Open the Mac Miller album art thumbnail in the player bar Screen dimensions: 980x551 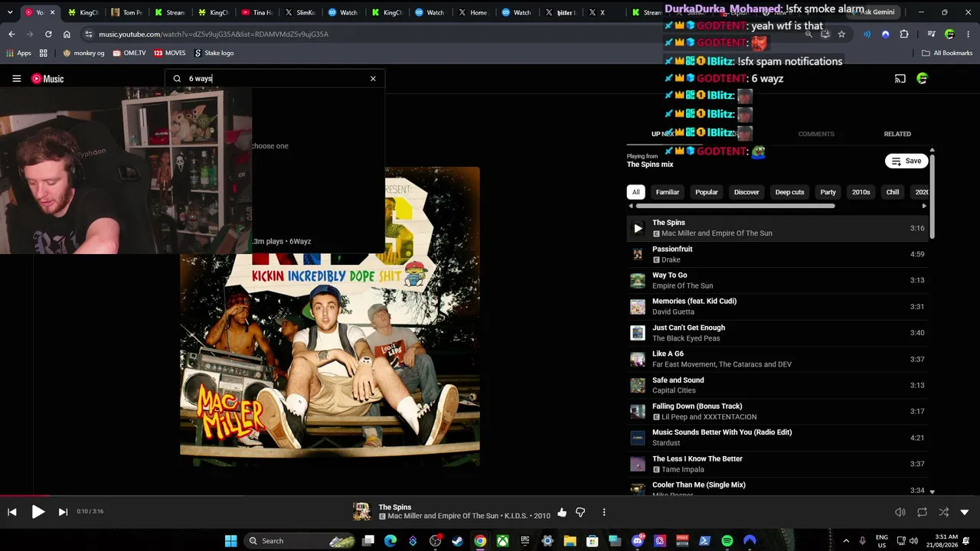(x=361, y=511)
